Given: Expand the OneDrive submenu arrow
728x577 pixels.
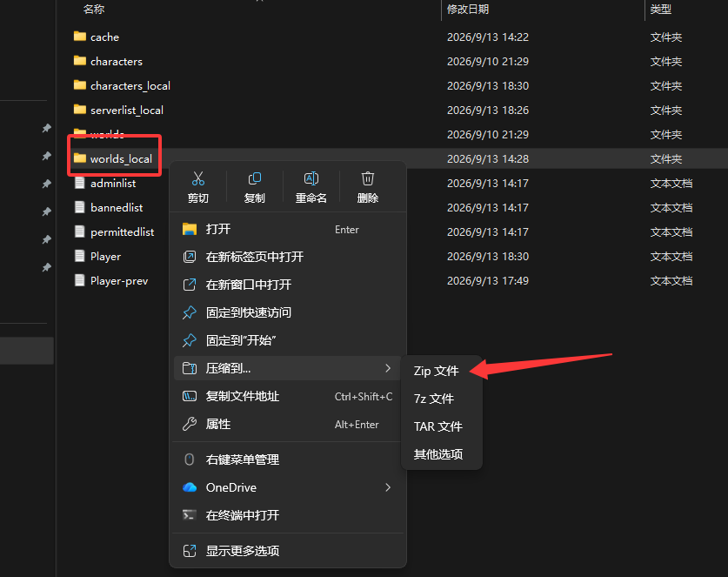Looking at the screenshot, I should coord(388,487).
